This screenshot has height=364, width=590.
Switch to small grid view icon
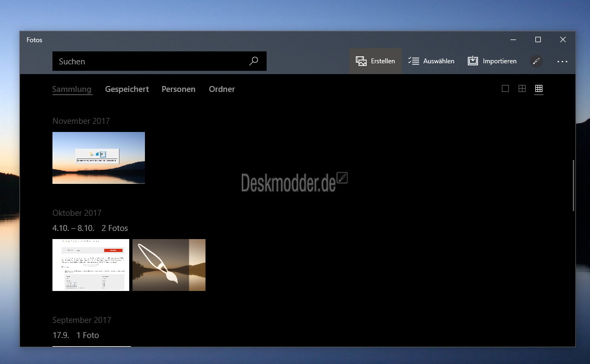click(539, 89)
